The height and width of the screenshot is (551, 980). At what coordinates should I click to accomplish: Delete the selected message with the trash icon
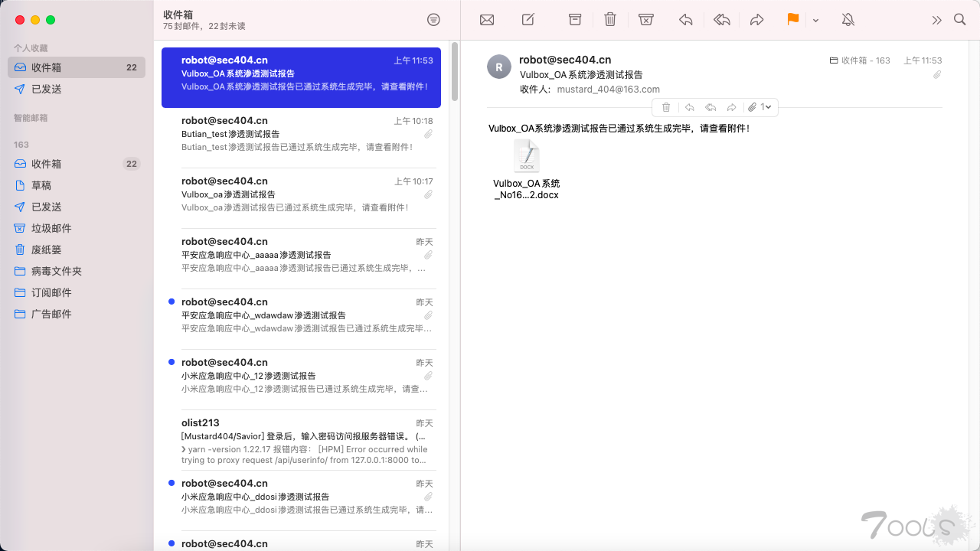(x=610, y=20)
